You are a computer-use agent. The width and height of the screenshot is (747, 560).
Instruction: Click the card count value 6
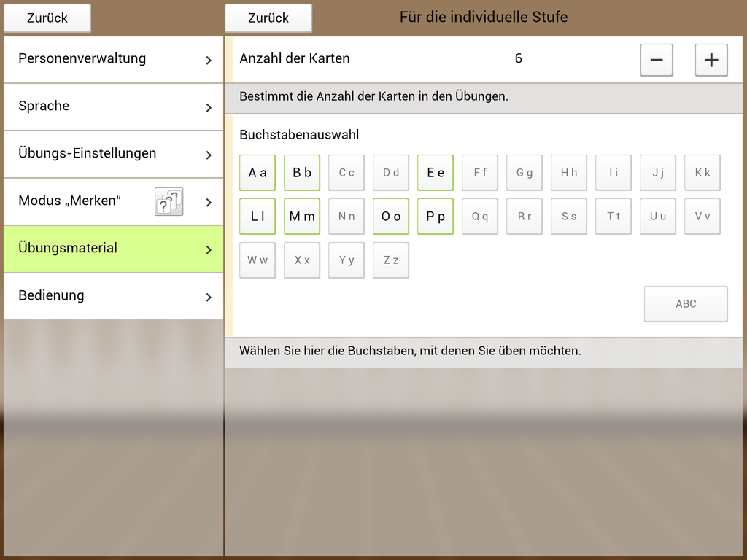[x=518, y=59]
